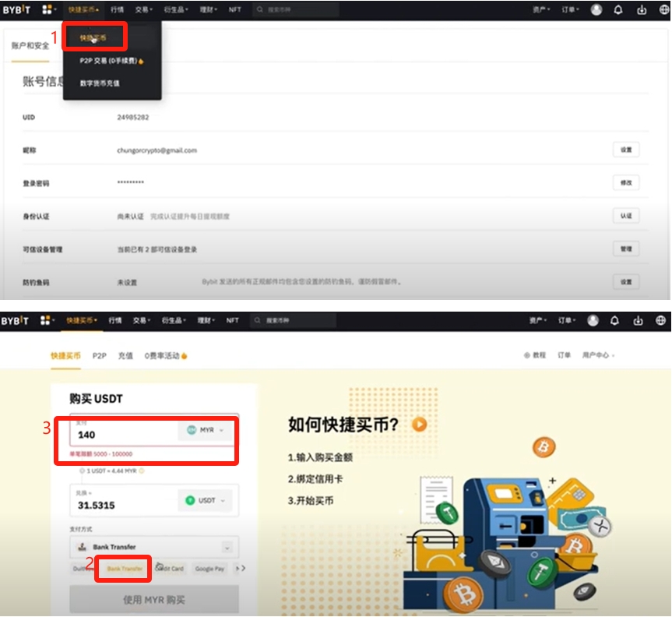This screenshot has width=672, height=617.
Task: Open notifications bell in bottom screenshot
Action: click(614, 320)
